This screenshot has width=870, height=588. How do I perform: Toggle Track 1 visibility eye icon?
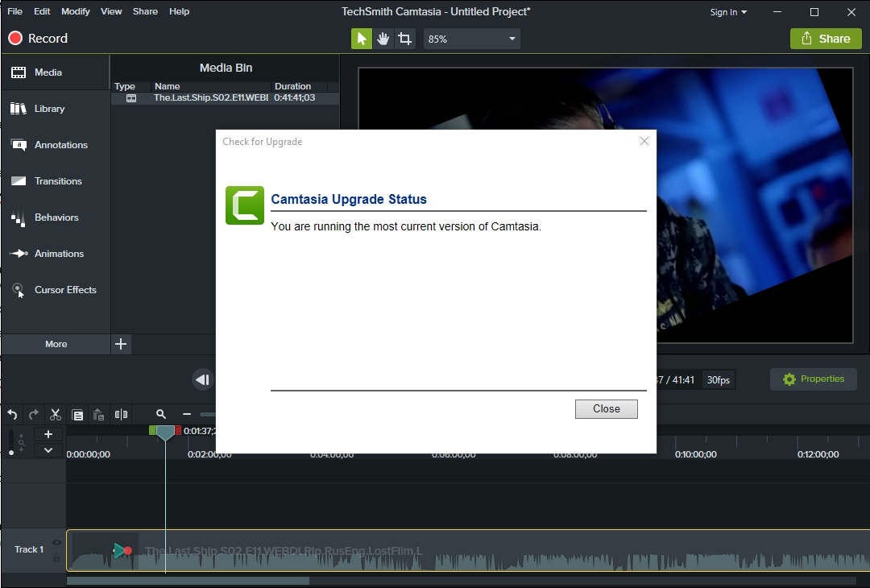56,543
